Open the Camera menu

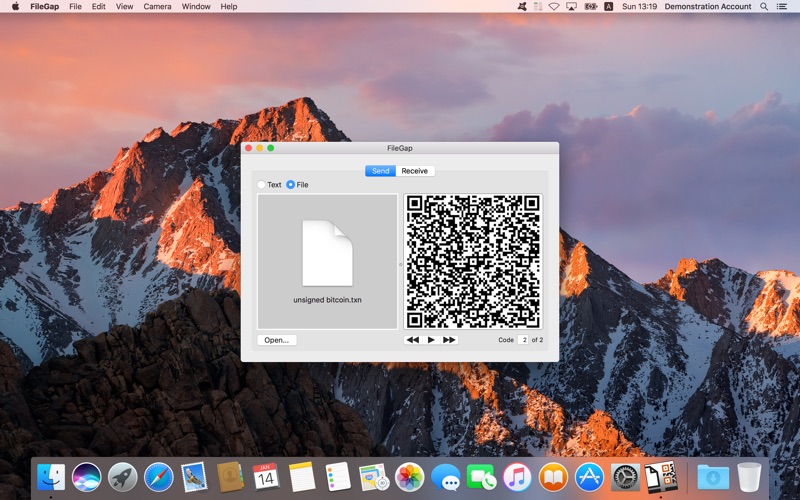[157, 7]
